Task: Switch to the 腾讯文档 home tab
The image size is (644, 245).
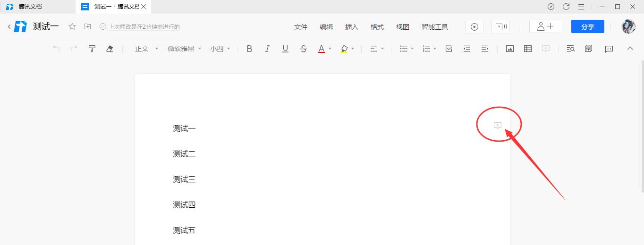Action: tap(37, 7)
